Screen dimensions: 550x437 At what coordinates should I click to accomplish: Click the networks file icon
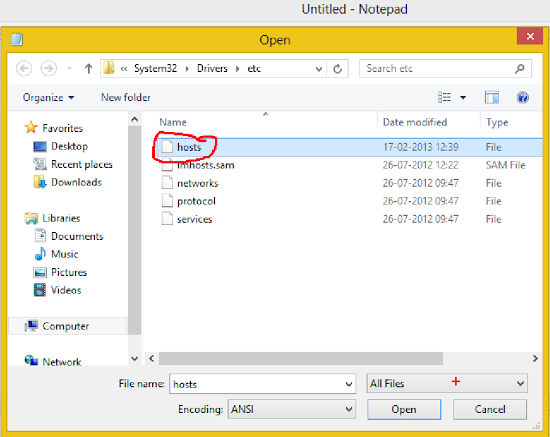coord(167,182)
